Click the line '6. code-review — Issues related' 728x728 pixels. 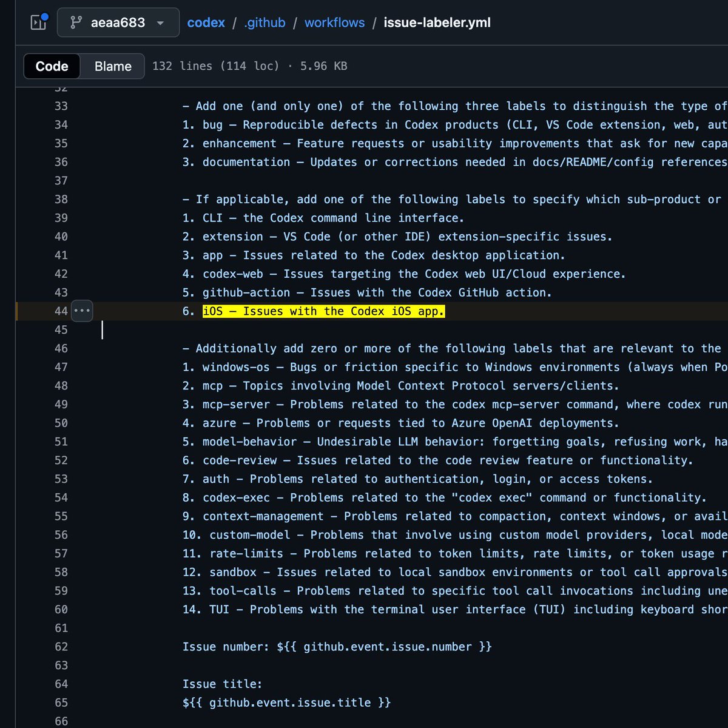coord(437,460)
